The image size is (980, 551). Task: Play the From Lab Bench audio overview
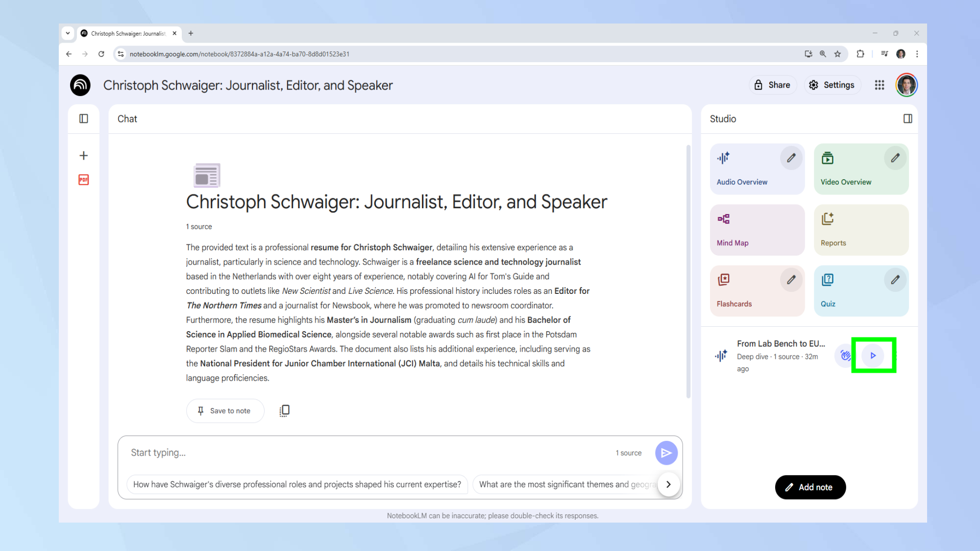pyautogui.click(x=873, y=356)
